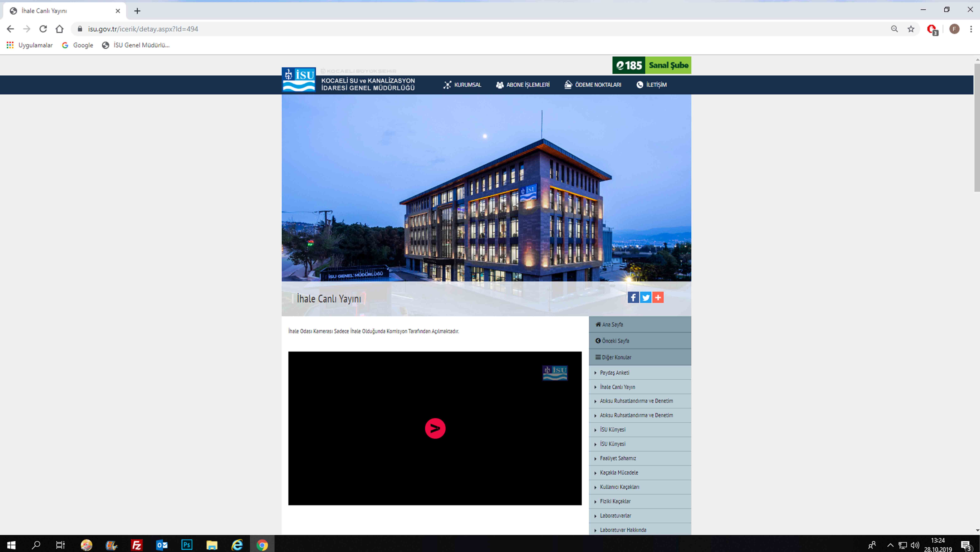The image size is (980, 552).
Task: Go to Önceki Sayfa in sidebar
Action: point(640,341)
